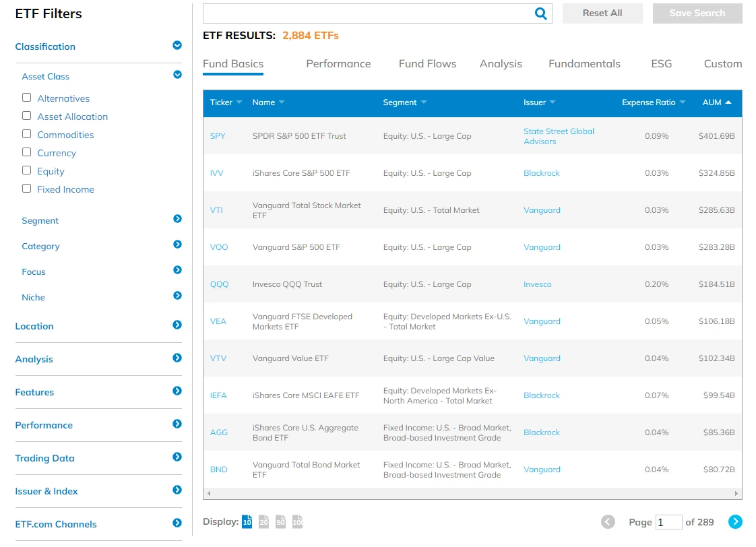Open the Analysis results tab
Image resolution: width=756 pixels, height=547 pixels.
501,63
